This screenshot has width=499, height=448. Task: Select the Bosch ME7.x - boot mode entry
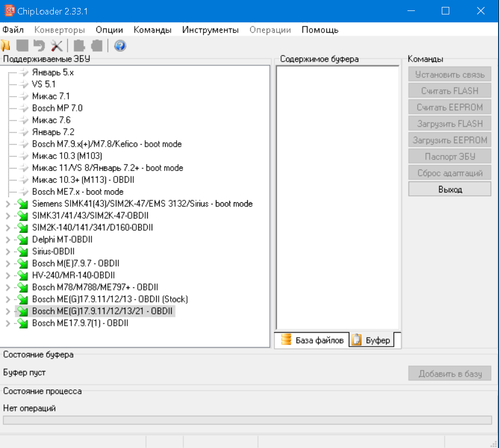point(78,192)
